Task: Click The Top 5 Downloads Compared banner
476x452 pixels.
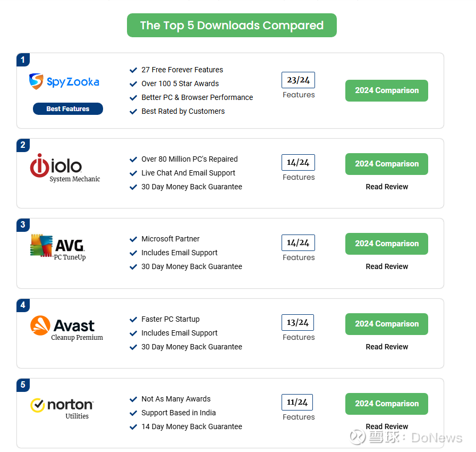Action: tap(232, 25)
